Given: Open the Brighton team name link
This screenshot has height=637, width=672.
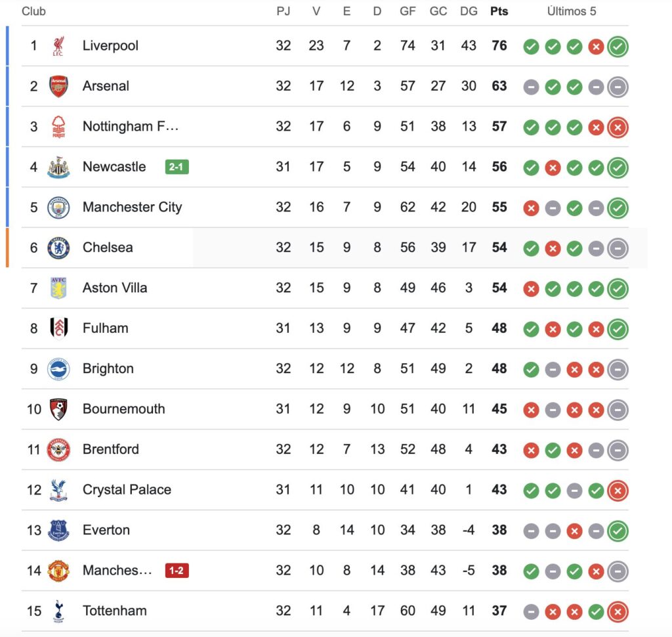Looking at the screenshot, I should (108, 368).
